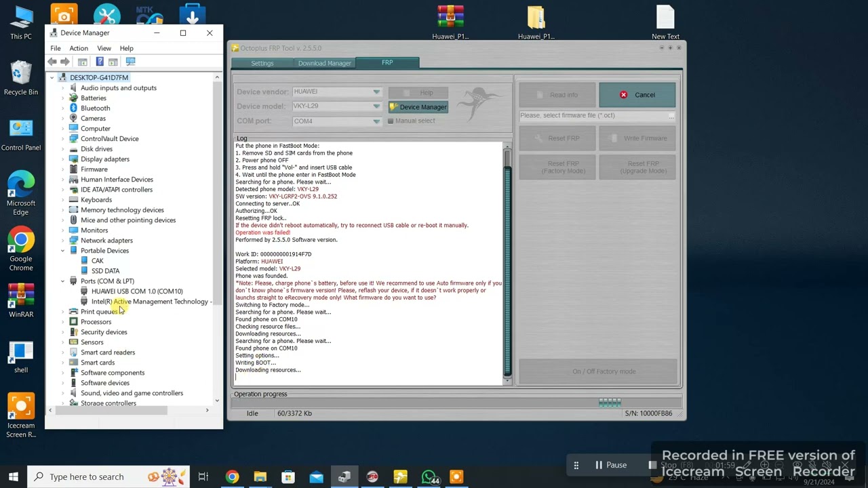
Task: Click the Read info button
Action: 557,95
